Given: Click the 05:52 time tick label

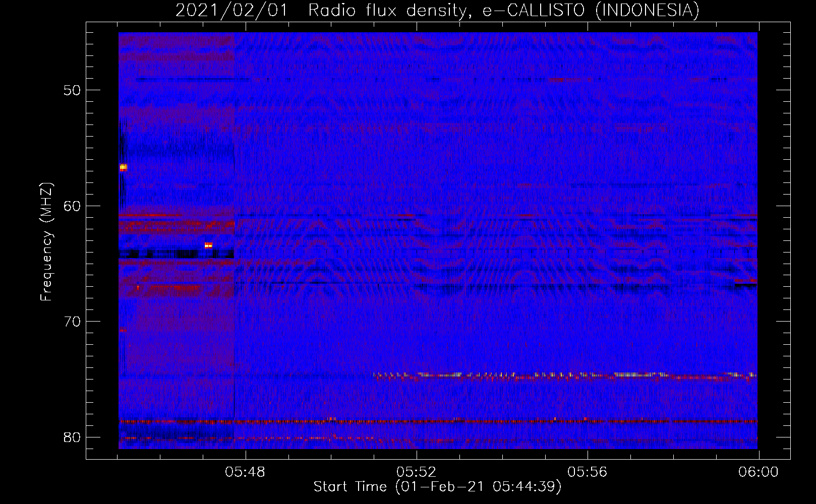Looking at the screenshot, I should point(416,472).
